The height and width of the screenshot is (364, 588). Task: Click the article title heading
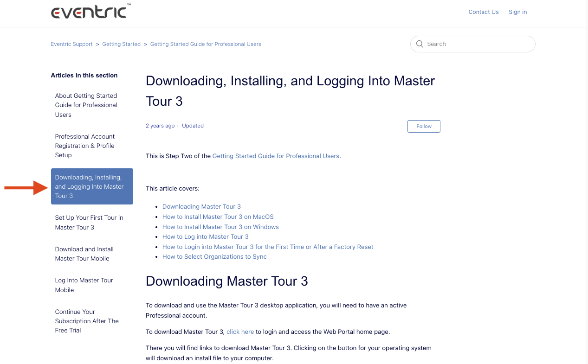click(290, 91)
